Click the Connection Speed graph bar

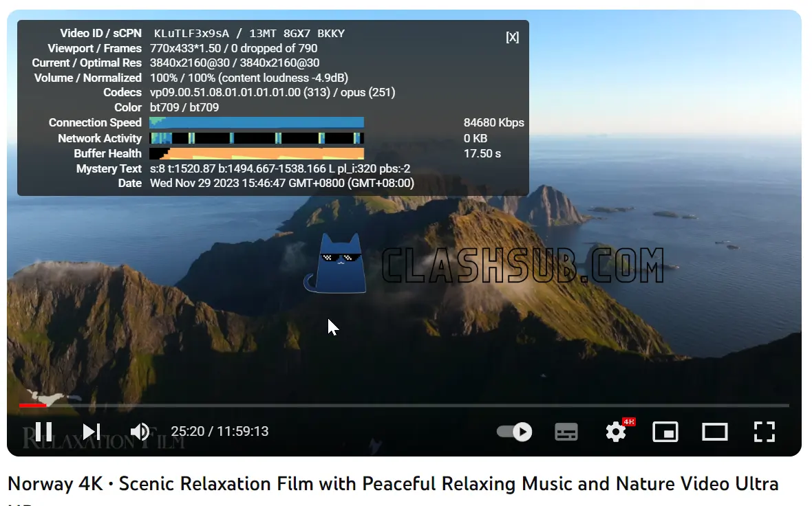coord(257,123)
